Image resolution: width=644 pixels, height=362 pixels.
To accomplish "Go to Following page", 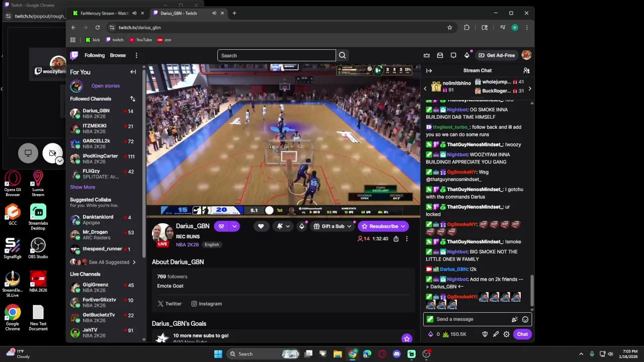I will 95,55.
